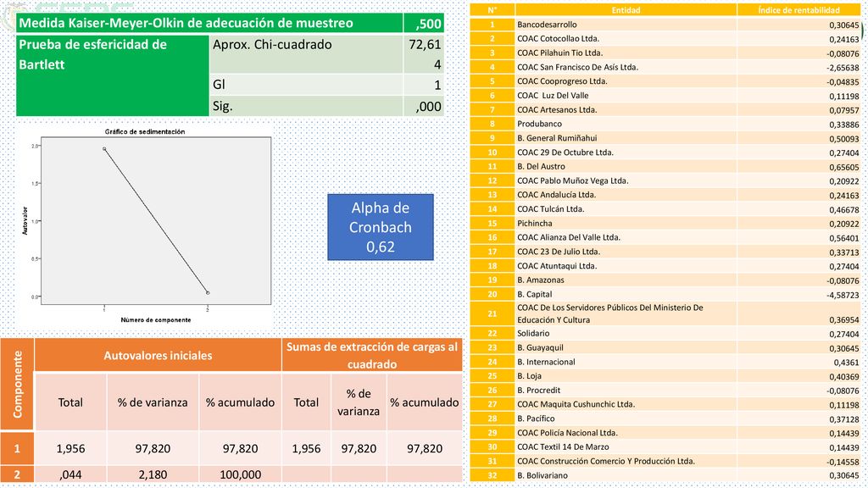Select the 2,180 variance value
The image size is (868, 488).
153,474
